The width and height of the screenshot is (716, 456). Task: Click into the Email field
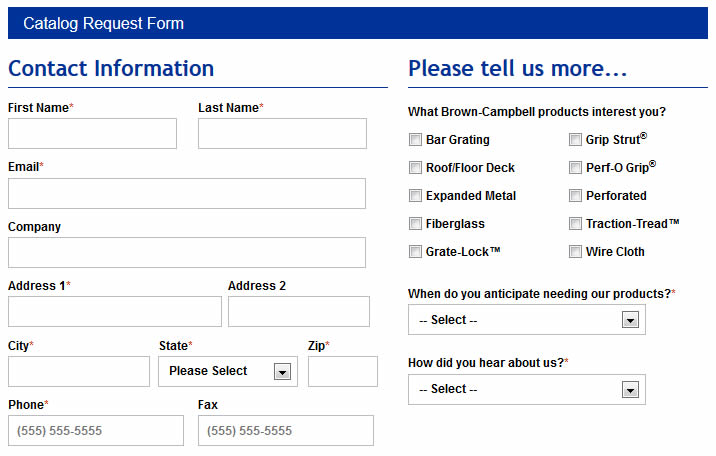point(187,194)
